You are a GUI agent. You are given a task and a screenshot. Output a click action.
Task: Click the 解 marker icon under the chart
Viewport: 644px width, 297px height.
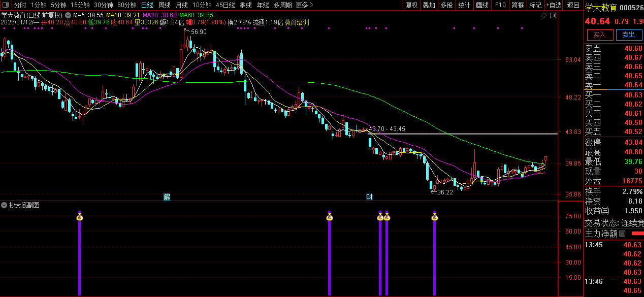tap(167, 197)
